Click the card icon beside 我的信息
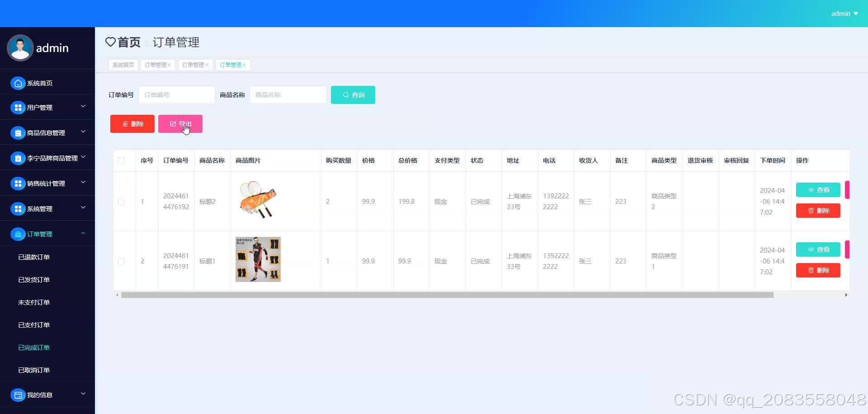Screen dimensions: 868x414 click(18, 395)
